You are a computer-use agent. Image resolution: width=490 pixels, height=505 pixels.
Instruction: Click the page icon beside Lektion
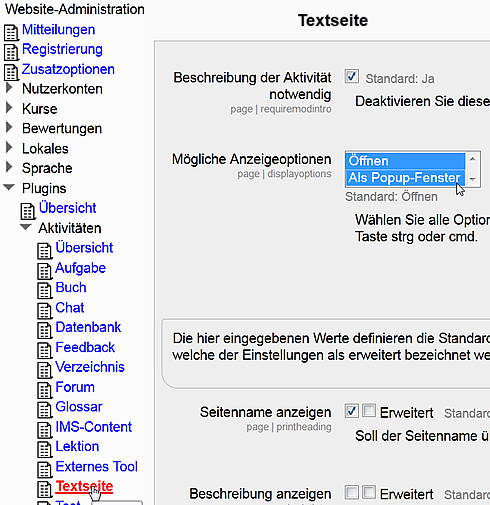point(44,450)
